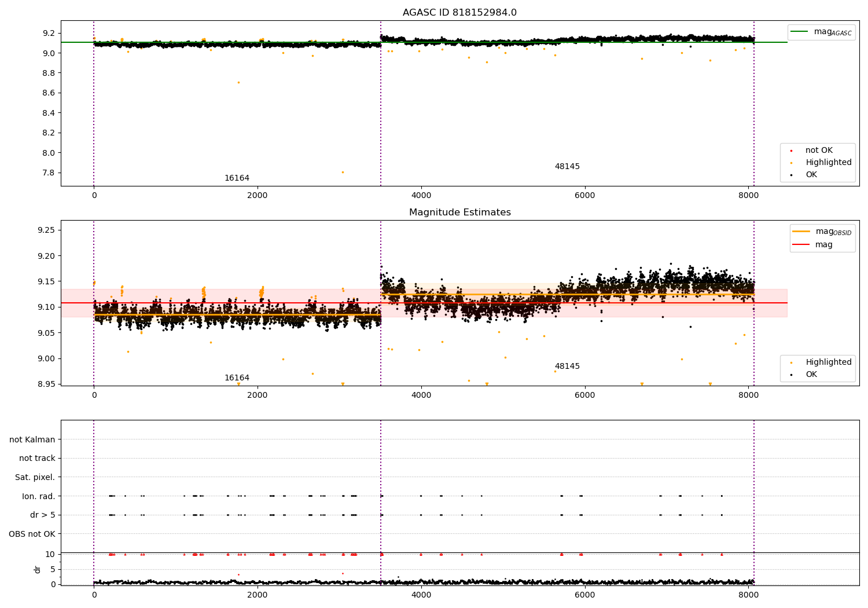Viewport: 868px width, 608px height.
Task: Click obsid label 48145 in top plot
Action: coord(567,167)
